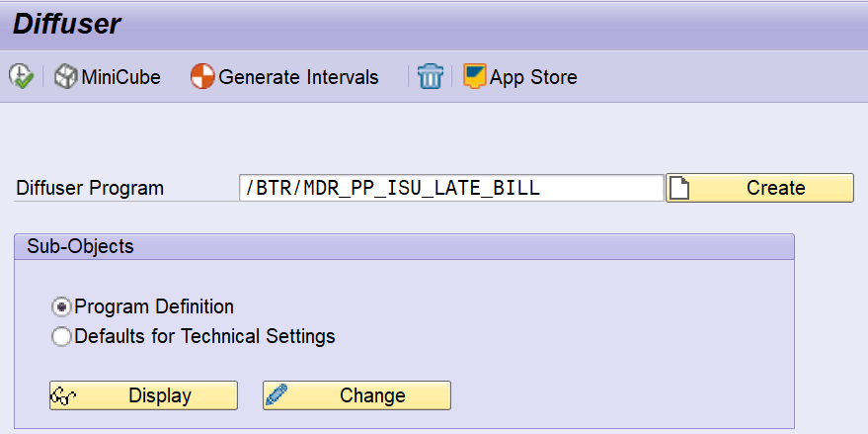
Task: Click the App Store toolbar icon
Action: tap(475, 77)
